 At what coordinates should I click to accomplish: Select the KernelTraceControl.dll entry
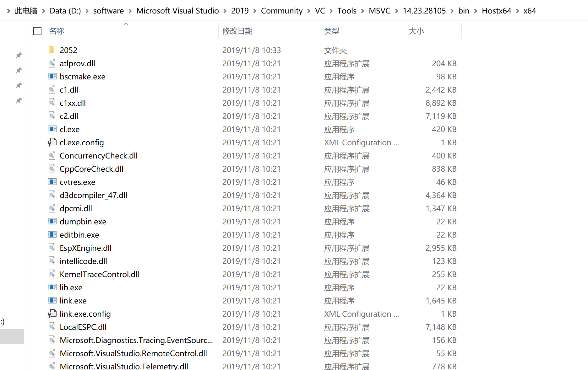point(99,274)
